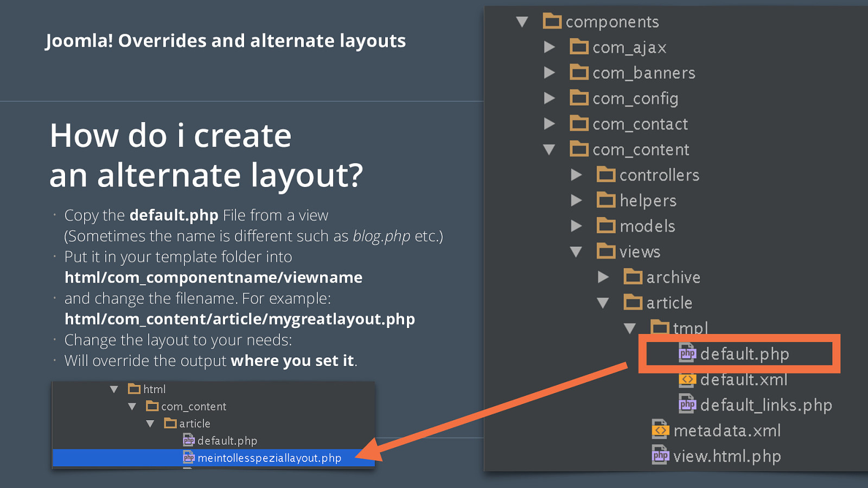Viewport: 868px width, 488px height.
Task: Click XML icon of default.xml
Action: pyautogui.click(x=687, y=379)
